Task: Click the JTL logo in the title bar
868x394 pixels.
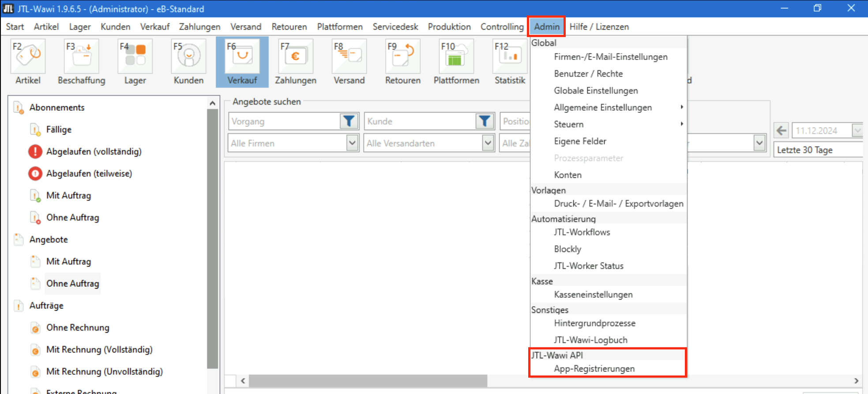Action: click(x=8, y=8)
